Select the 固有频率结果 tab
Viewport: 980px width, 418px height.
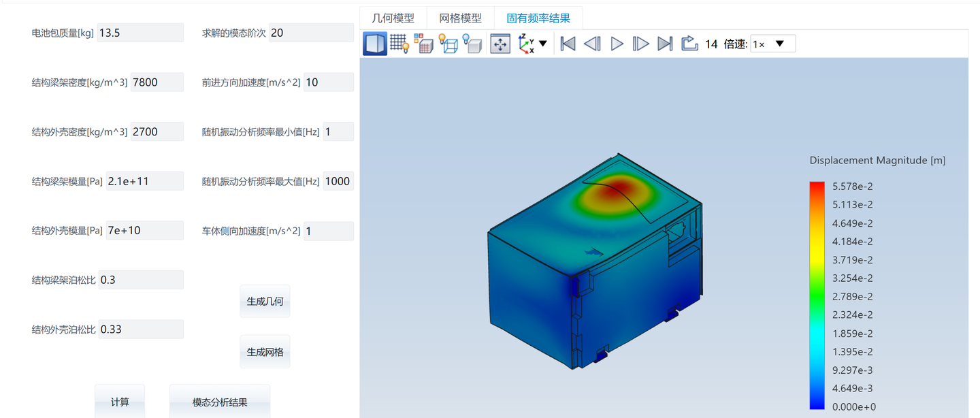click(538, 18)
